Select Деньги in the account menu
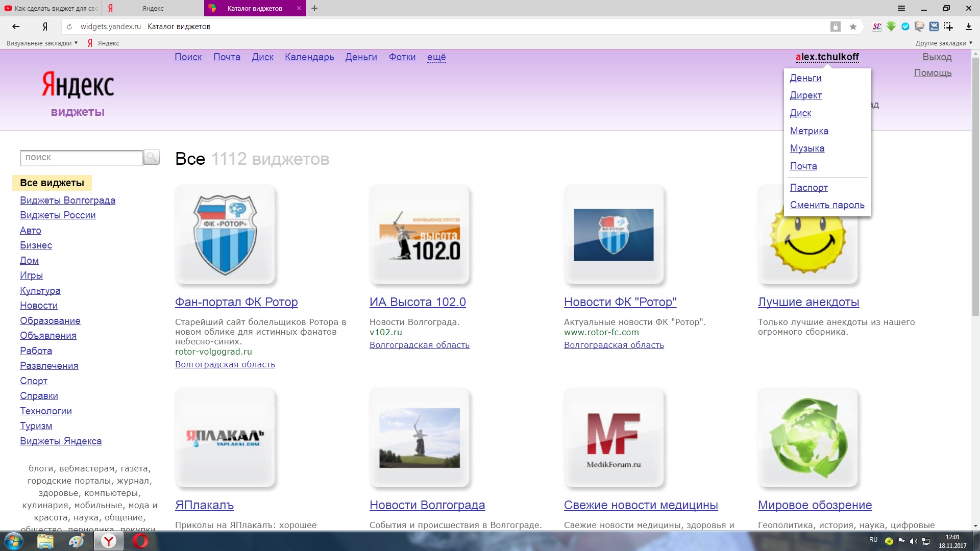 click(805, 78)
